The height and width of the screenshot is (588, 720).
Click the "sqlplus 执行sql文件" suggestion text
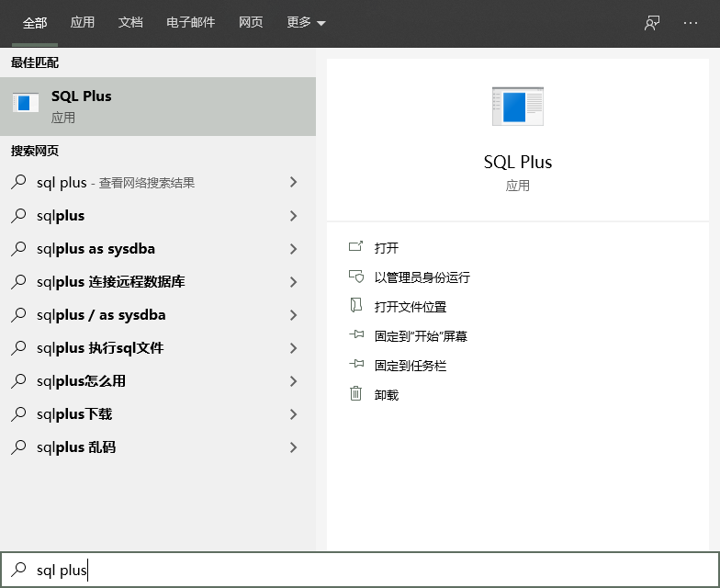(100, 347)
